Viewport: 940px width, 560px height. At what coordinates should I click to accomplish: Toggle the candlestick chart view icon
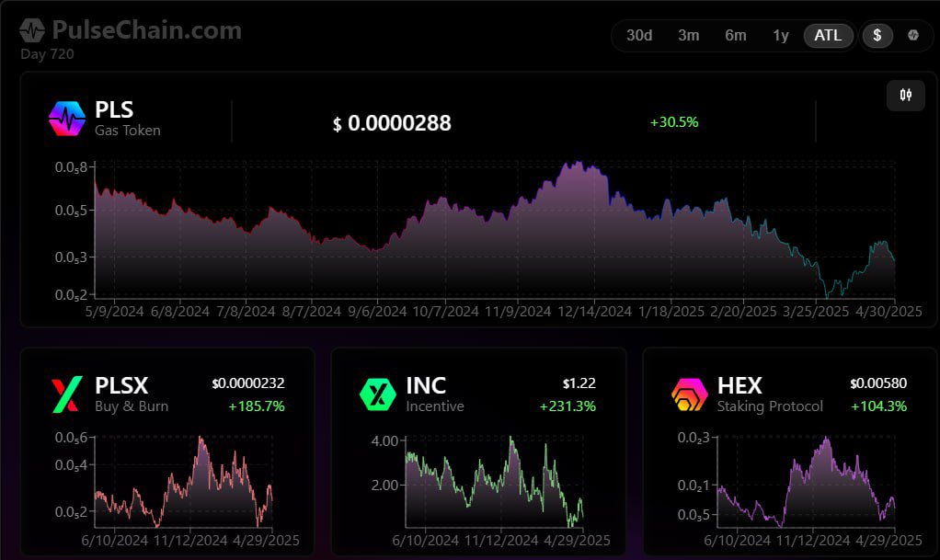[x=905, y=96]
